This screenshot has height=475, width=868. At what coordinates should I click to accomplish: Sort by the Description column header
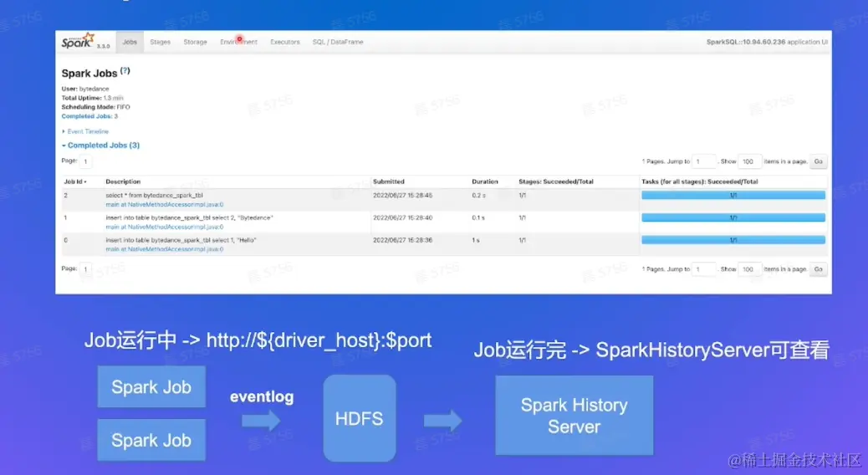tap(123, 181)
